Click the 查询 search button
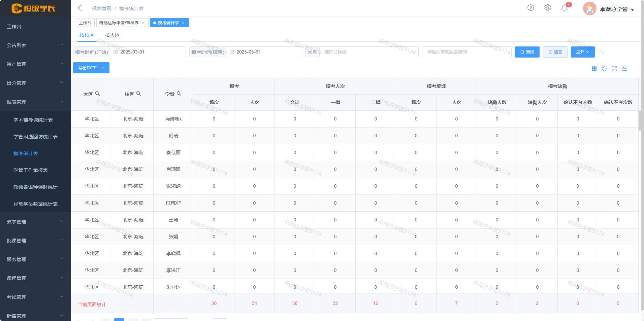This screenshot has width=644, height=321. click(527, 52)
